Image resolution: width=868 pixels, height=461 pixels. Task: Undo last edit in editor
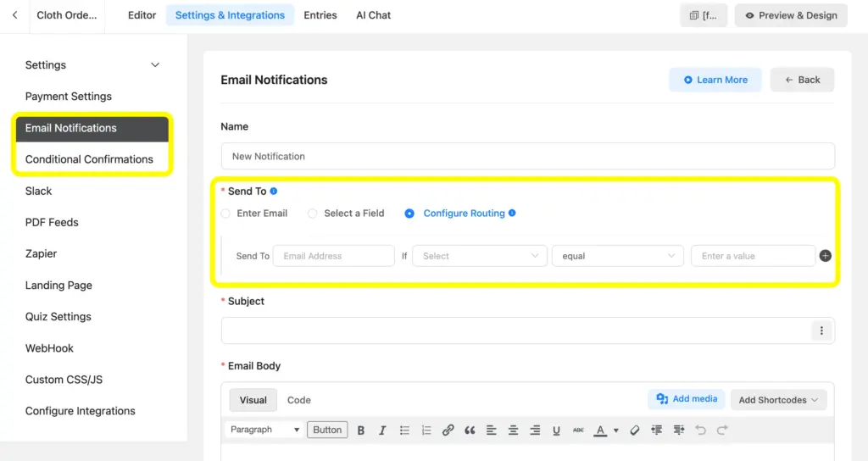click(x=700, y=430)
